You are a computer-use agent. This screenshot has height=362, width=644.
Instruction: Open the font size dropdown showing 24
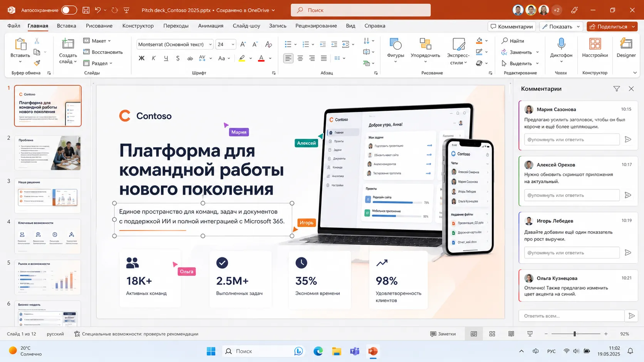tap(233, 44)
